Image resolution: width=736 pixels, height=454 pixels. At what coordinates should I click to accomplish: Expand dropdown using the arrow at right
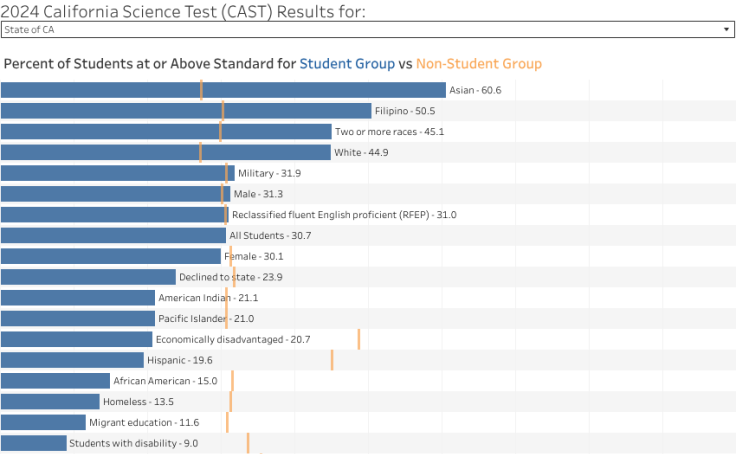(727, 30)
